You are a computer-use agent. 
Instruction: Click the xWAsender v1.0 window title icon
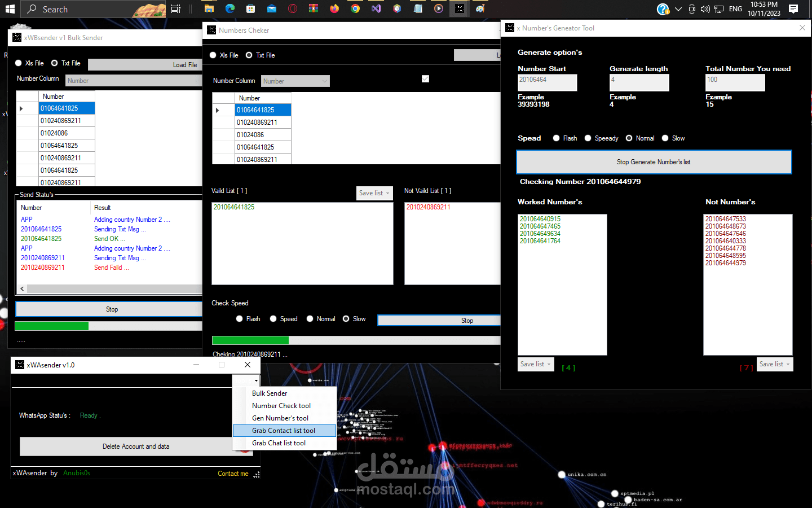[x=20, y=365]
